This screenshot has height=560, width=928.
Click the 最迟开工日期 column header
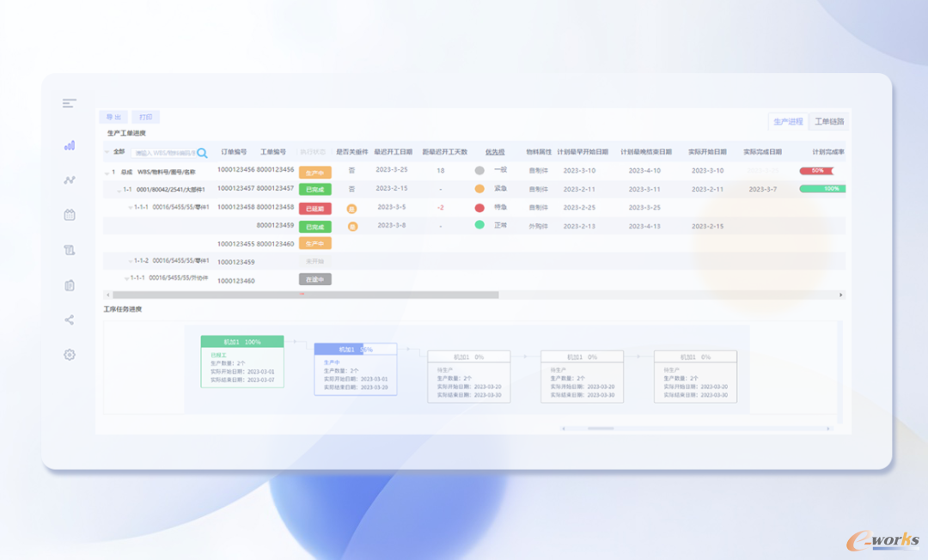tap(393, 152)
